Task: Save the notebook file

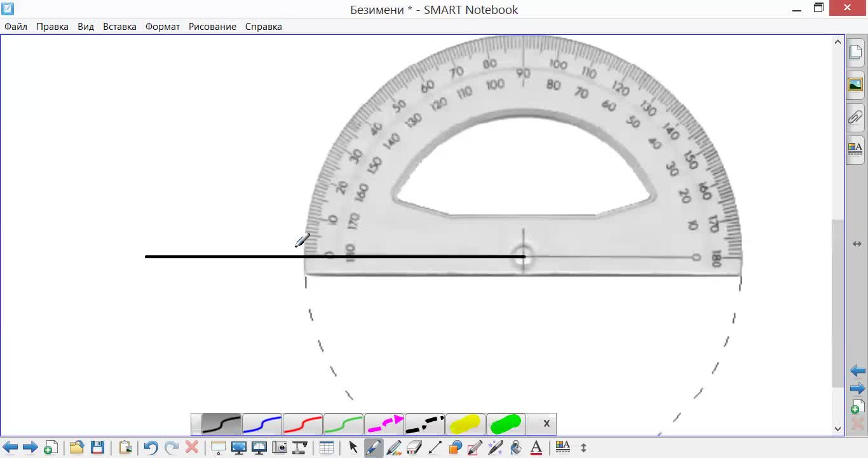Action: [x=97, y=447]
